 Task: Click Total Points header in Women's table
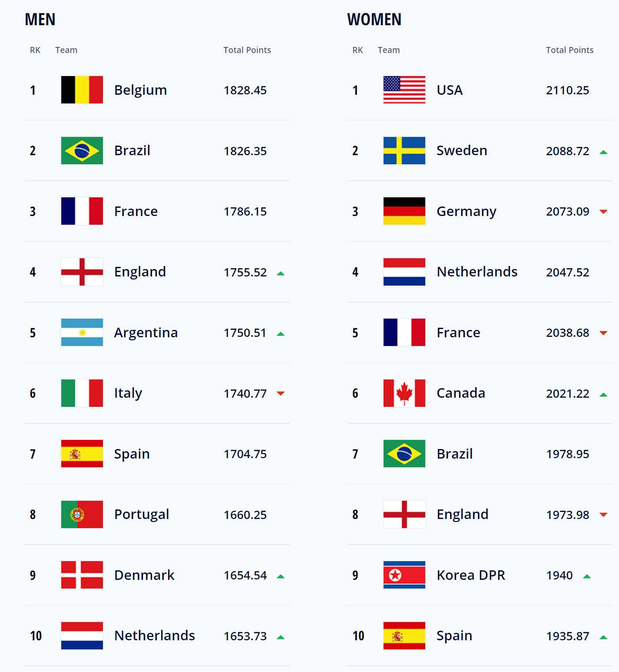click(569, 50)
